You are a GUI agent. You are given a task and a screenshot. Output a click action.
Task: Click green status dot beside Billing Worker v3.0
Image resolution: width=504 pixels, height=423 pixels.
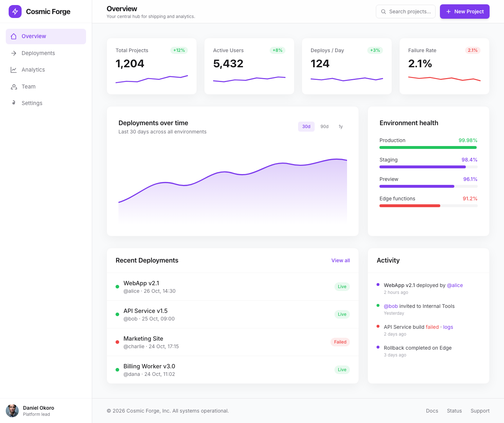coord(117,370)
